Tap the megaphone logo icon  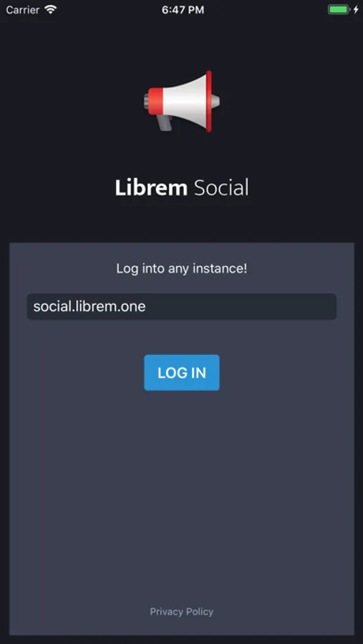click(181, 101)
